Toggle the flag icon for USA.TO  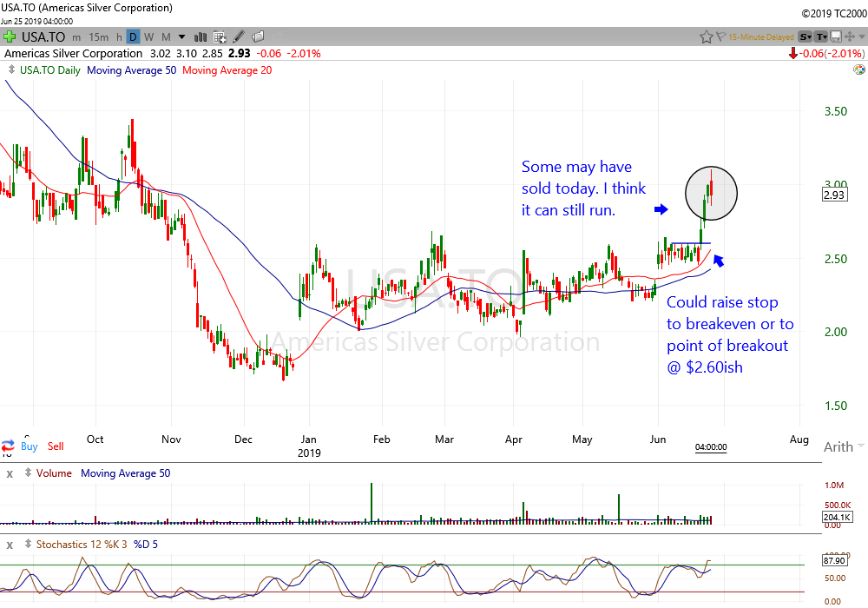point(720,37)
